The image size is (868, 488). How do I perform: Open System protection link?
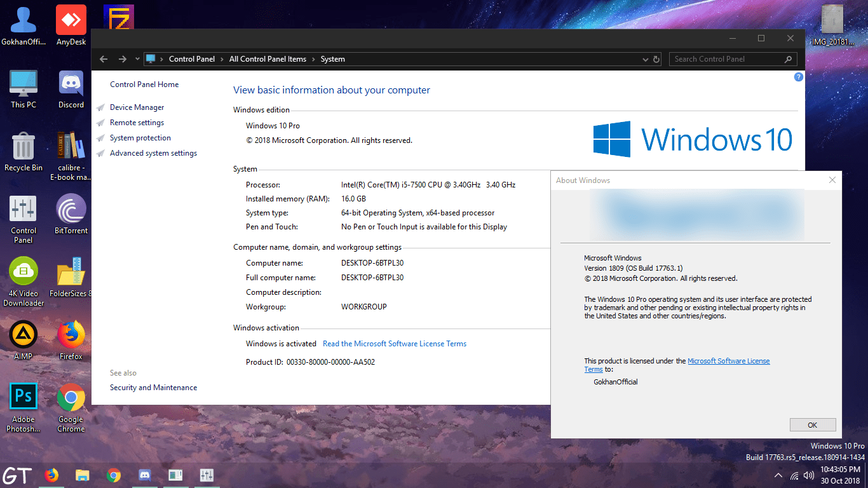[140, 138]
